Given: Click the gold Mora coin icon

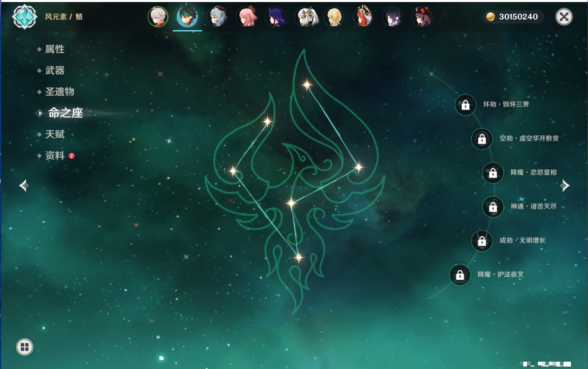Looking at the screenshot, I should [491, 17].
